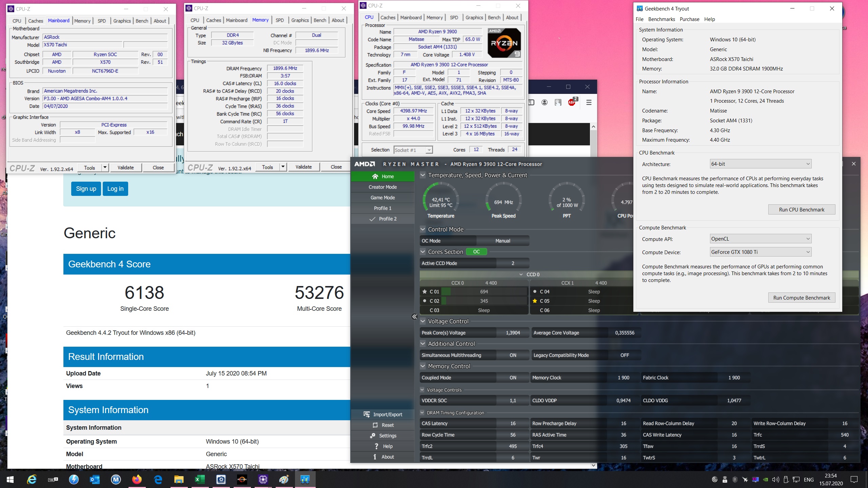Open Geekbench File menu

[639, 19]
